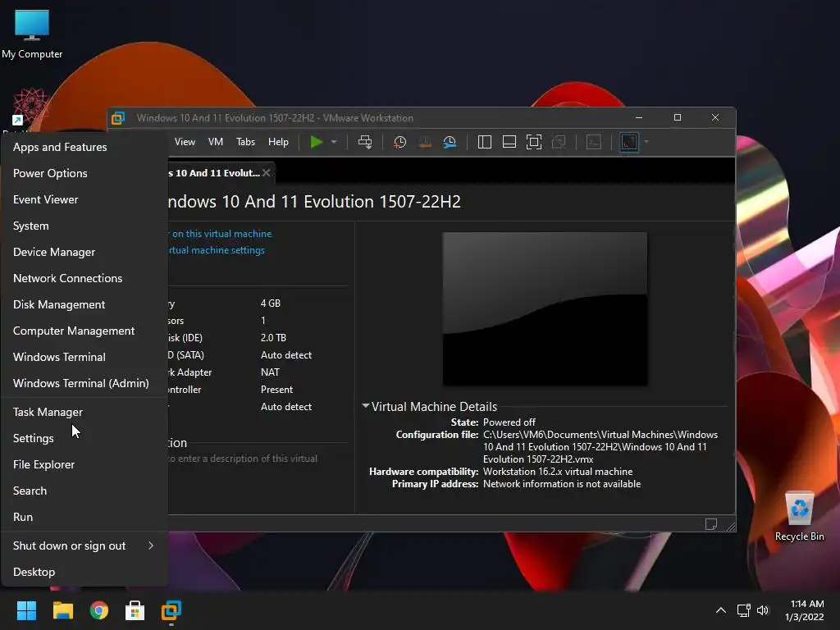Collapse the Virtual Machine Details section
Image resolution: width=840 pixels, height=630 pixels.
tap(365, 406)
